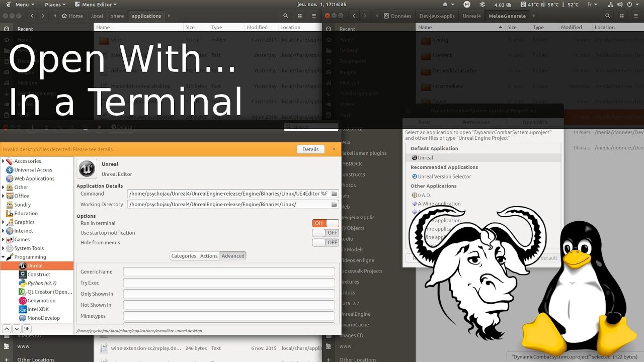
Task: Go to Unreal4 in right path bar
Action: click(x=472, y=16)
